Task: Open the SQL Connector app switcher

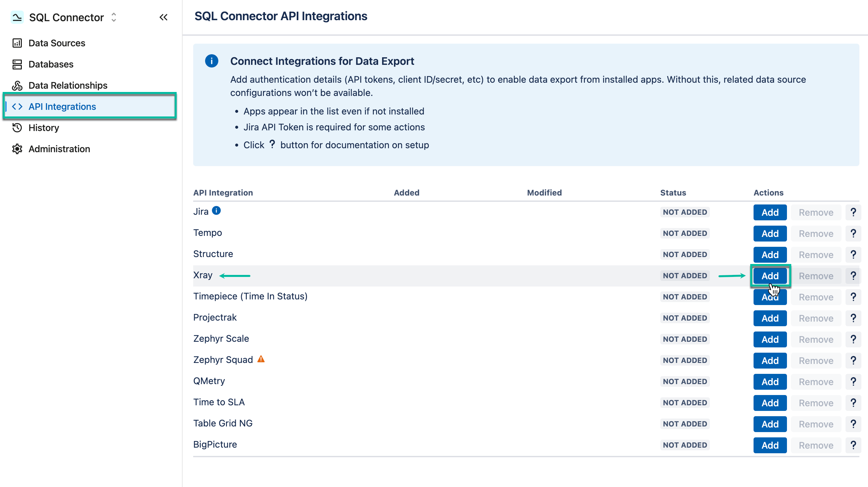Action: click(x=113, y=17)
